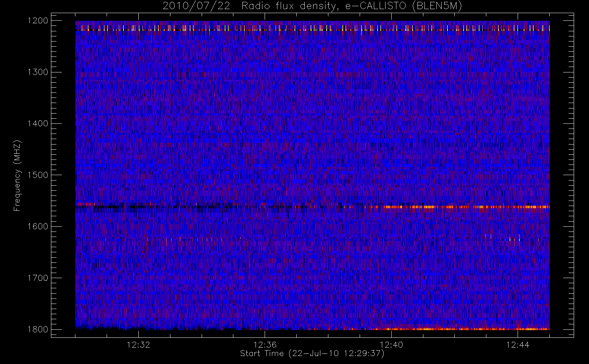Click the 1200 frequency tick label
The height and width of the screenshot is (364, 589).
tap(38, 21)
